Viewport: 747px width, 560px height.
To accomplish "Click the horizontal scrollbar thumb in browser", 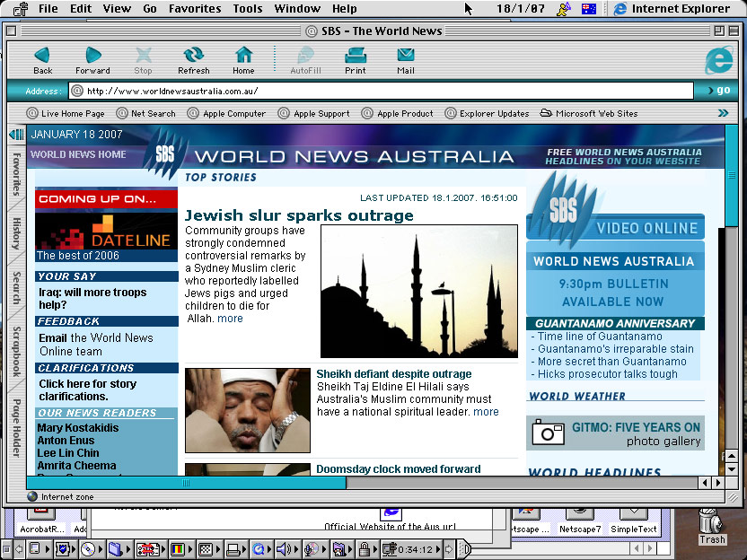I will point(186,483).
